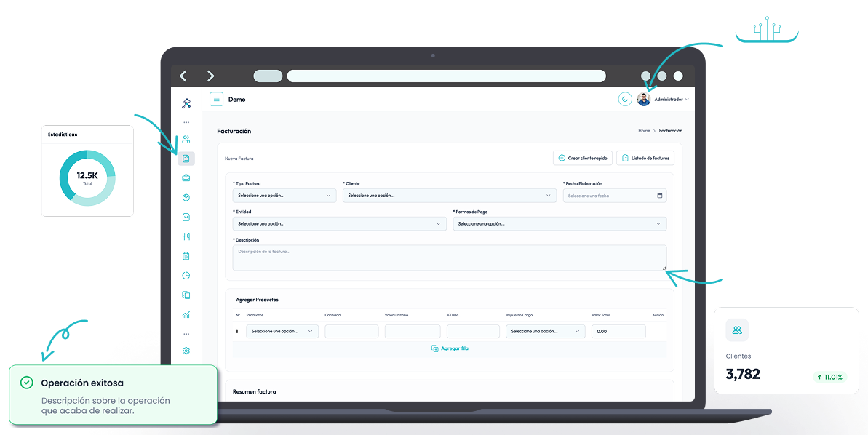Open the Cliente selection dropdown

pyautogui.click(x=449, y=196)
